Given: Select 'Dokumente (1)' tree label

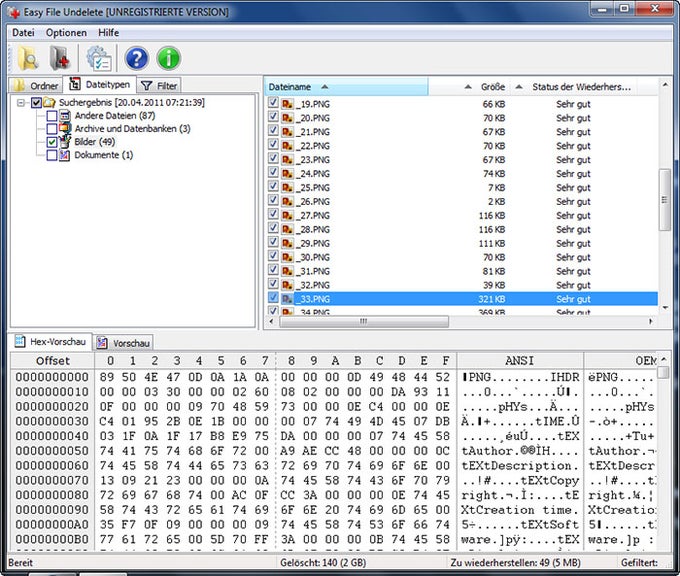Looking at the screenshot, I should tap(103, 155).
